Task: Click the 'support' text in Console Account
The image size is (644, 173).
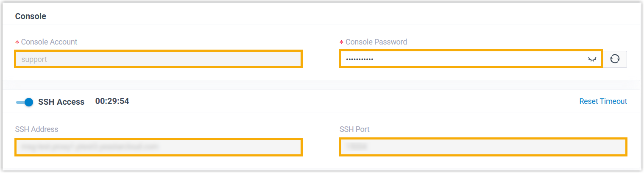Action: pos(34,59)
